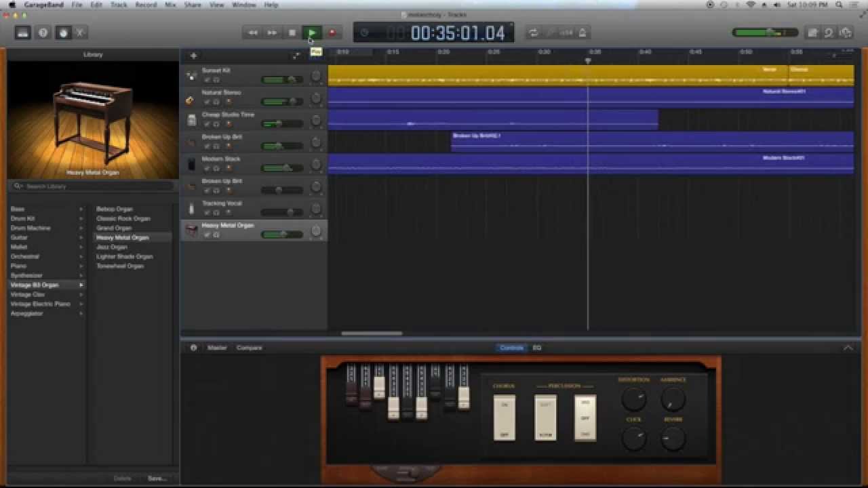Mute the Tracking Vocal track

pyautogui.click(x=207, y=212)
